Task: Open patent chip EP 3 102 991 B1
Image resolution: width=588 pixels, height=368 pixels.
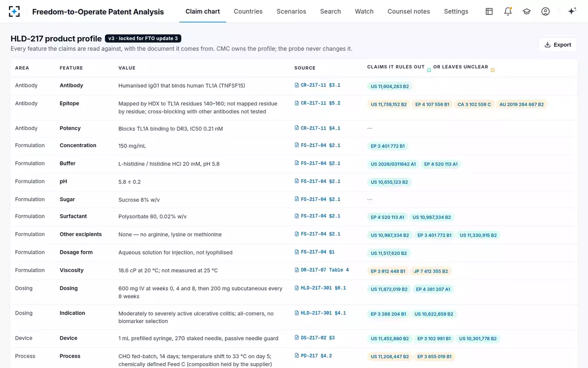Action: point(434,339)
